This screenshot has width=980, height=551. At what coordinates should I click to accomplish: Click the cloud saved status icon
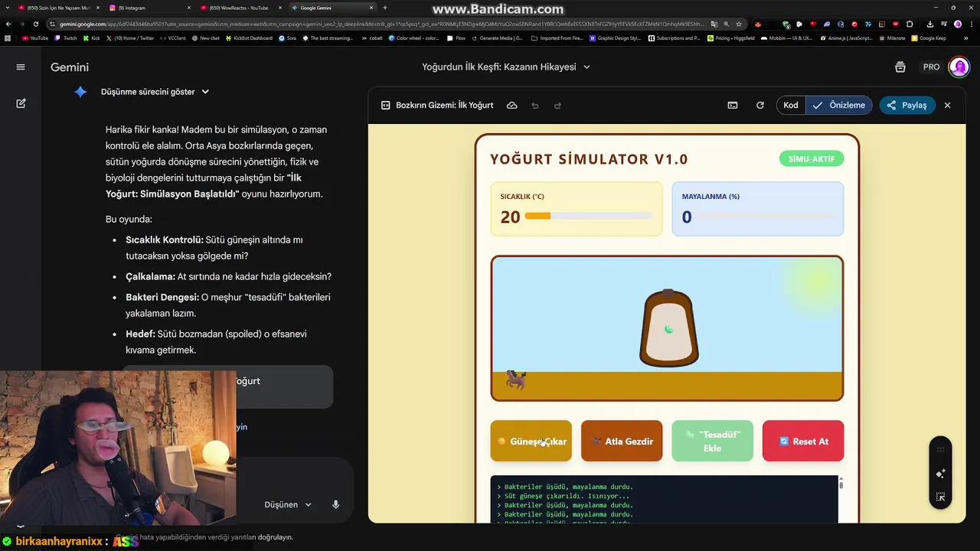point(511,105)
